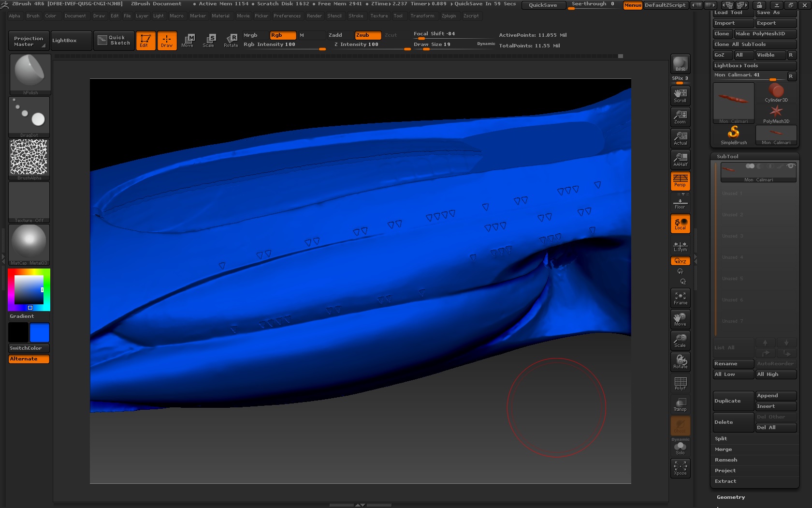Expand the SubTool panel header
812x508 pixels.
point(727,156)
